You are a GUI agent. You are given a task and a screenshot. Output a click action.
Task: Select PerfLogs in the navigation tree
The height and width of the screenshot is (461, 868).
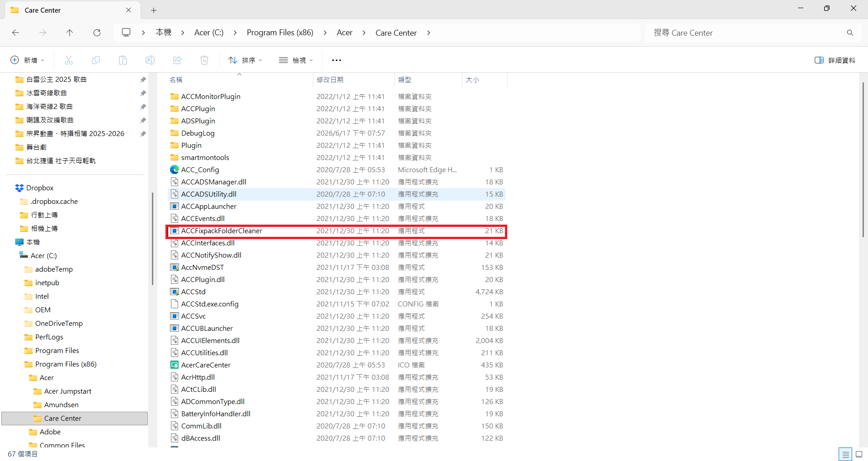[x=49, y=337]
